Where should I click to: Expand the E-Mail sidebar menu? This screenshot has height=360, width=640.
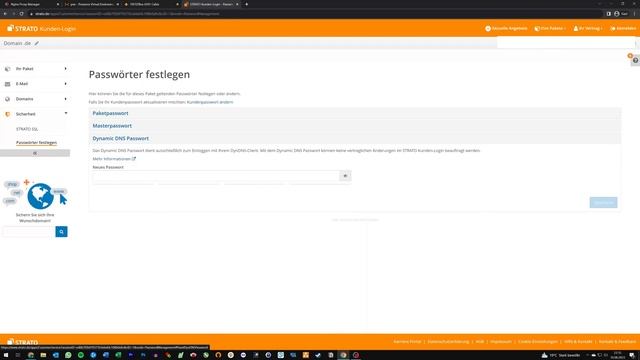36,84
